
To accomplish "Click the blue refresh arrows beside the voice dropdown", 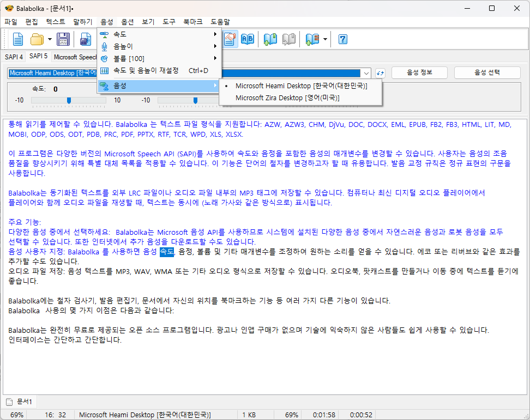I will click(x=380, y=73).
